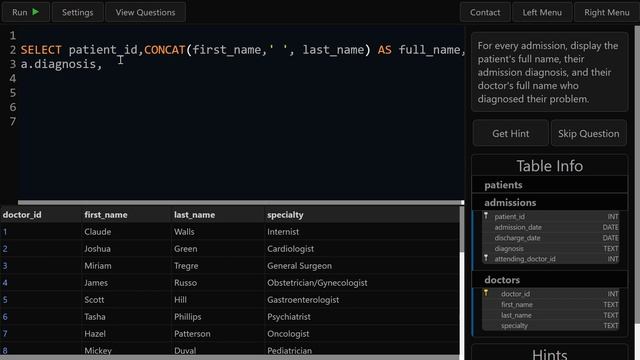Image resolution: width=640 pixels, height=360 pixels.
Task: Click the patient_id key icon in admissions
Action: [x=486, y=216]
